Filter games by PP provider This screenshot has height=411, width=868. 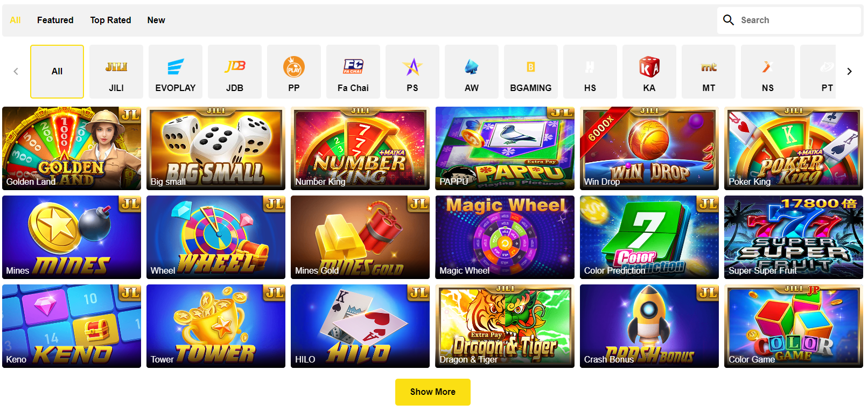(x=294, y=67)
